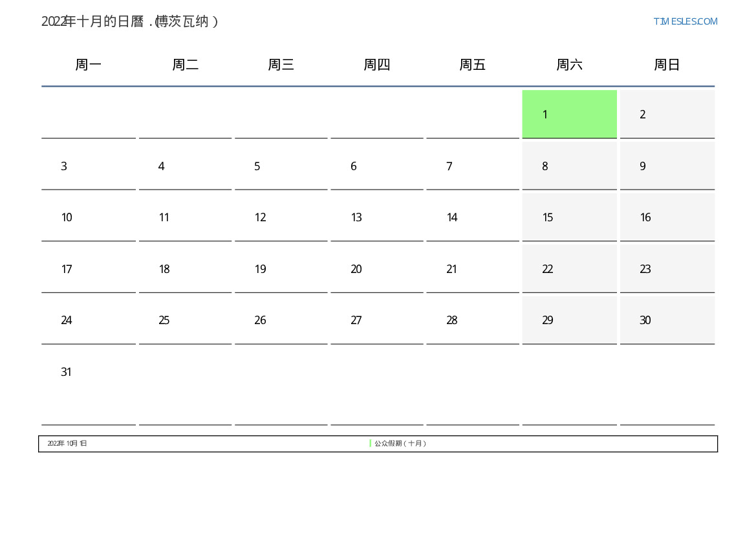The height and width of the screenshot is (535, 756).
Task: Click the 周日 column header
Action: (x=667, y=65)
